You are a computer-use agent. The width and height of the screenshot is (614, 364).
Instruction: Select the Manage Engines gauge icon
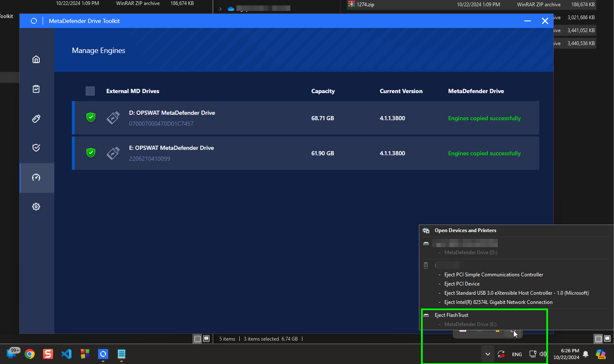tap(36, 177)
